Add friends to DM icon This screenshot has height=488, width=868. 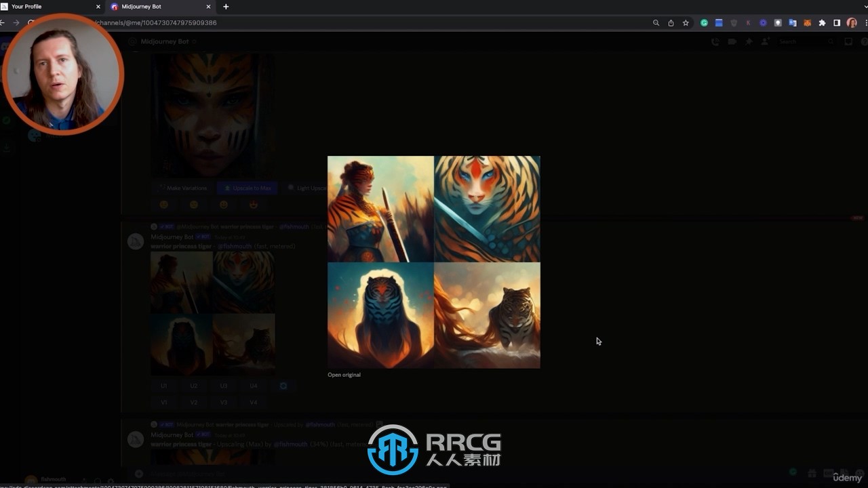click(x=765, y=41)
